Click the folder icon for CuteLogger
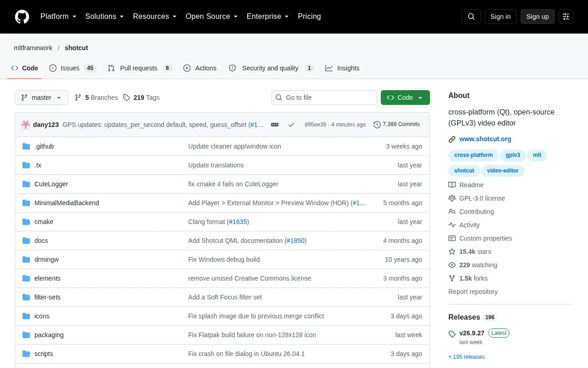This screenshot has width=588, height=368. click(x=26, y=184)
